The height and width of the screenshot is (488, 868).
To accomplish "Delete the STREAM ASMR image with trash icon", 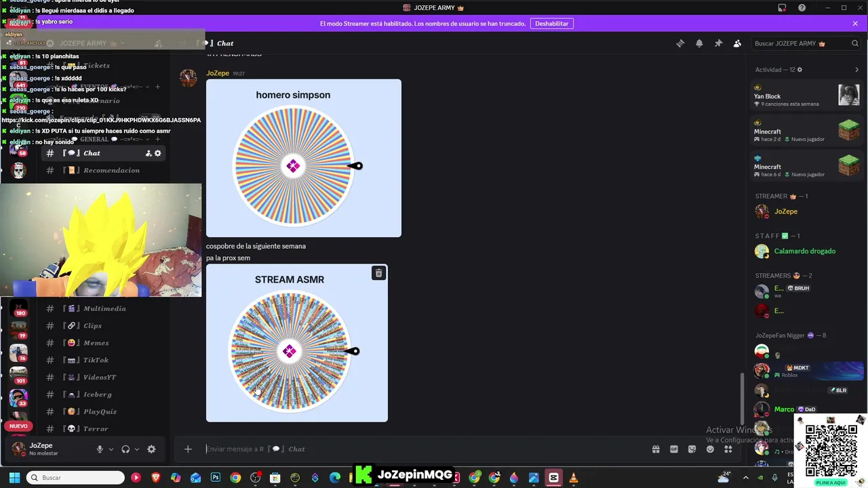I will tap(378, 272).
